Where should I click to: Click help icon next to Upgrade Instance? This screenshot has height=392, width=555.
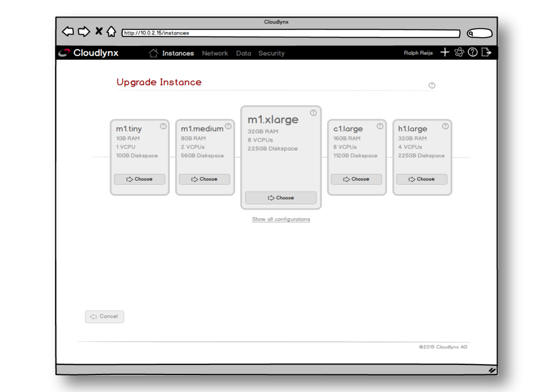pos(432,85)
